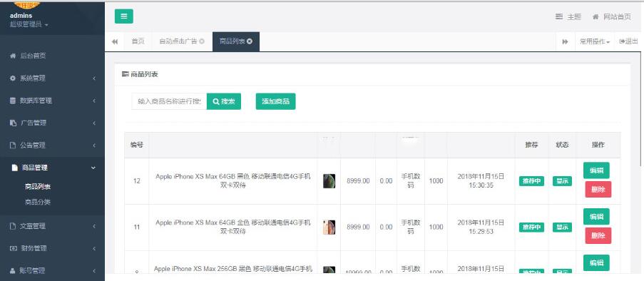Viewport: 644px width, 281px height.
Task: Click the green 搜索 button
Action: point(224,101)
